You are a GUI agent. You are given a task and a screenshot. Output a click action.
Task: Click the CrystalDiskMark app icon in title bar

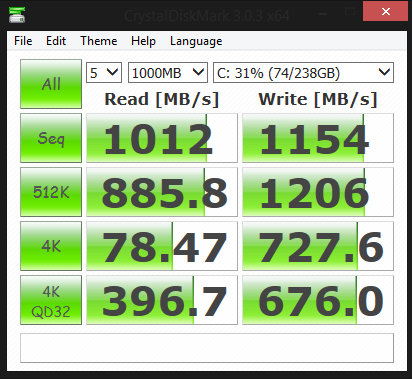pos(17,15)
